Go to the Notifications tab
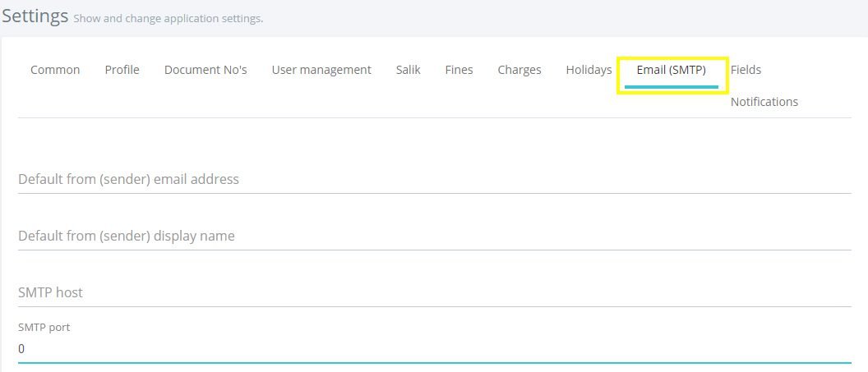 [x=764, y=102]
